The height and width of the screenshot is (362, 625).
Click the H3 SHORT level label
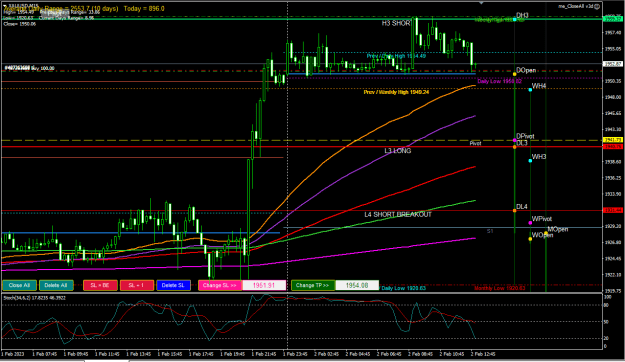[396, 23]
